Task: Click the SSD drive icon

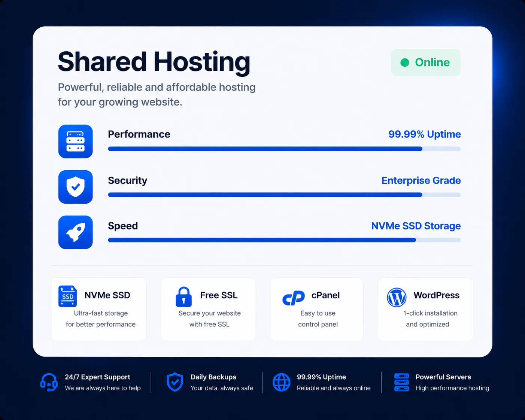Action: point(68,296)
